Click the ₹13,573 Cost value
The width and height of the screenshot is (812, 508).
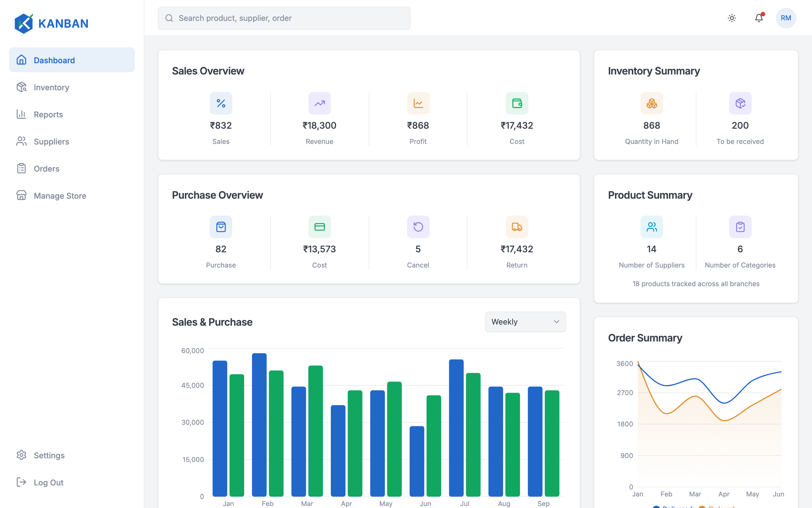319,249
